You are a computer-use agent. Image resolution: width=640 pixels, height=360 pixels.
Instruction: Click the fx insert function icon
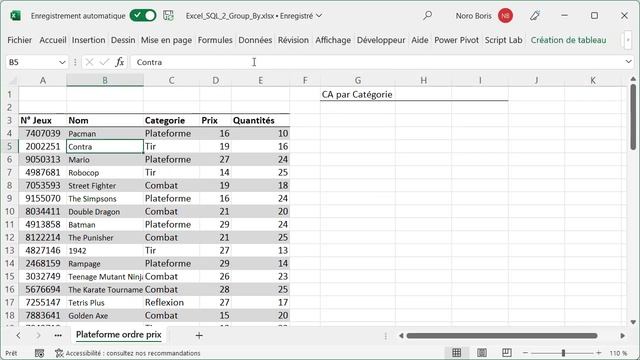(120, 62)
